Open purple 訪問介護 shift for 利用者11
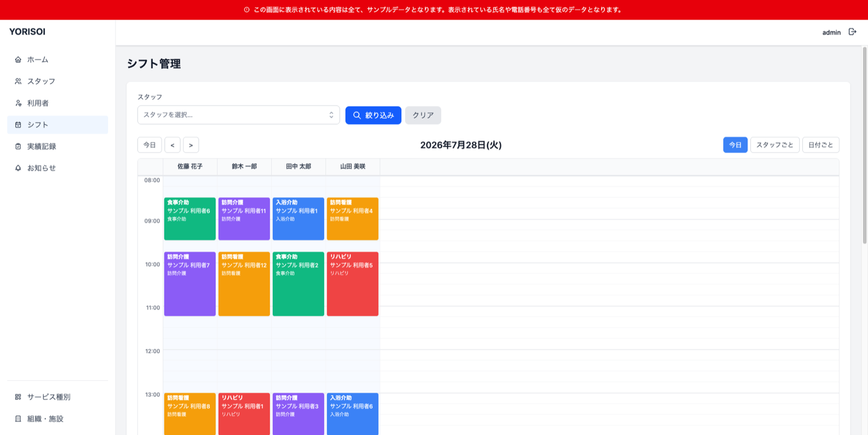 click(244, 219)
